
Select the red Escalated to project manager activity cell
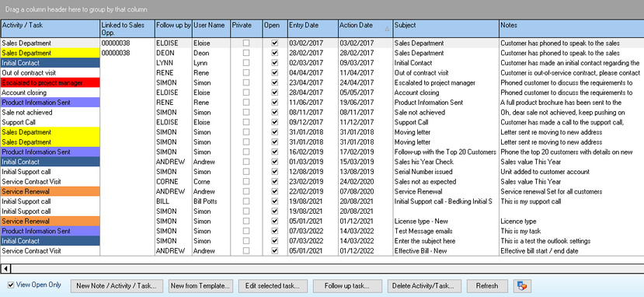pyautogui.click(x=50, y=82)
